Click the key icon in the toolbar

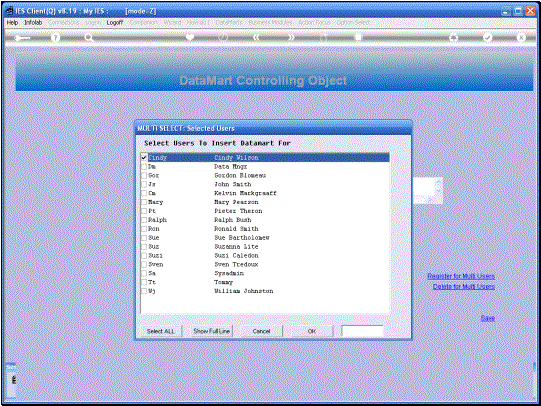coord(22,38)
